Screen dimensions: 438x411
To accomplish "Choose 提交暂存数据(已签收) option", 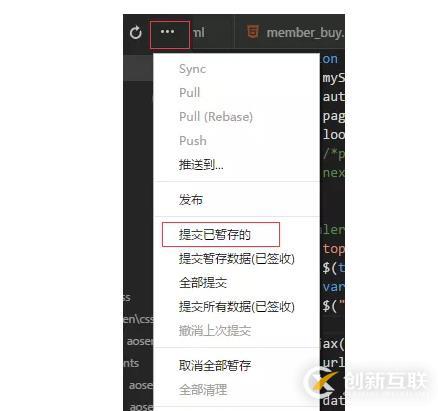I will (x=237, y=259).
